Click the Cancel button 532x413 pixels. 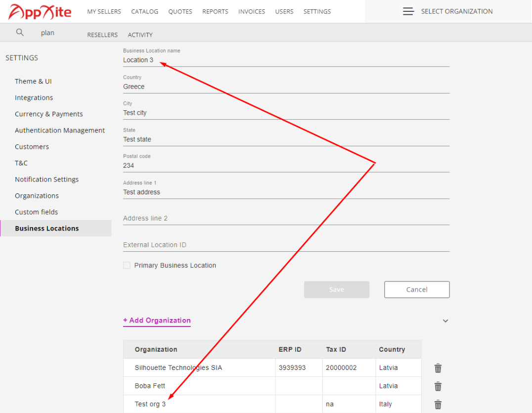(x=417, y=289)
